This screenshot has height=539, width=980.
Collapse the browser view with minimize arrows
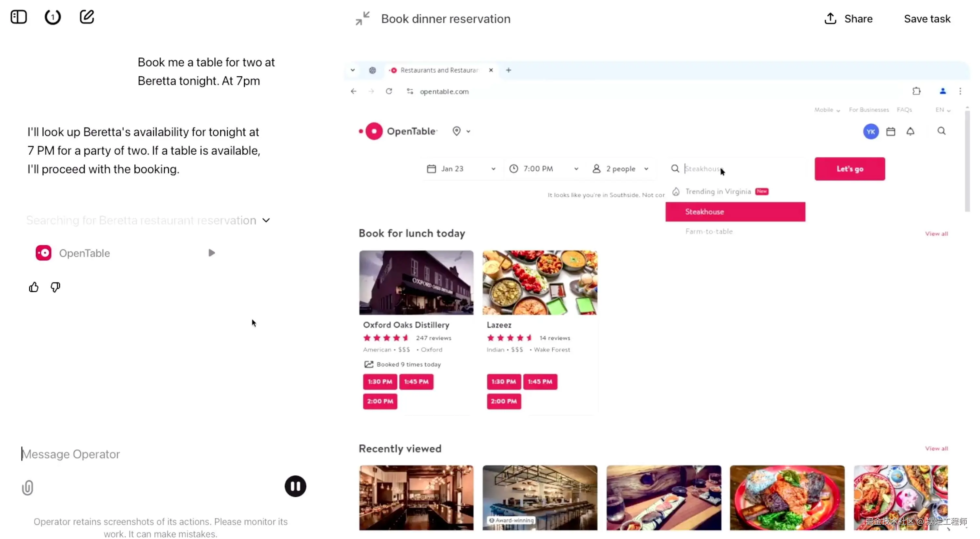[x=362, y=19]
